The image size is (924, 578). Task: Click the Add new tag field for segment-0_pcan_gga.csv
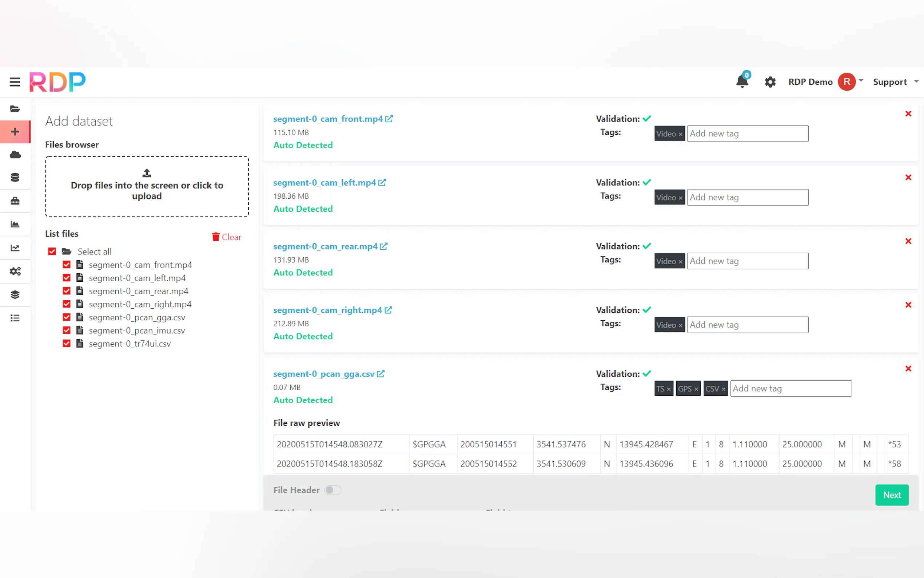click(x=790, y=388)
